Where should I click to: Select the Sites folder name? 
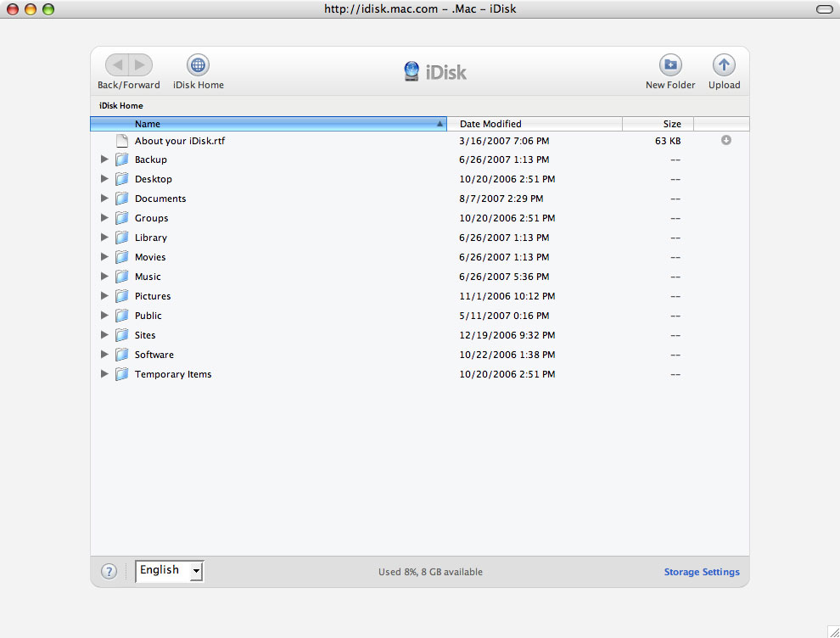pyautogui.click(x=144, y=335)
